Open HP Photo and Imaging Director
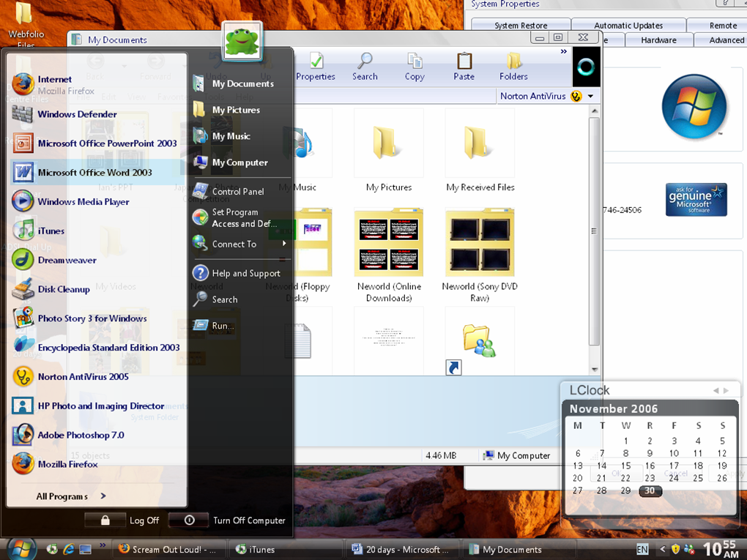747x560 pixels. pos(88,406)
